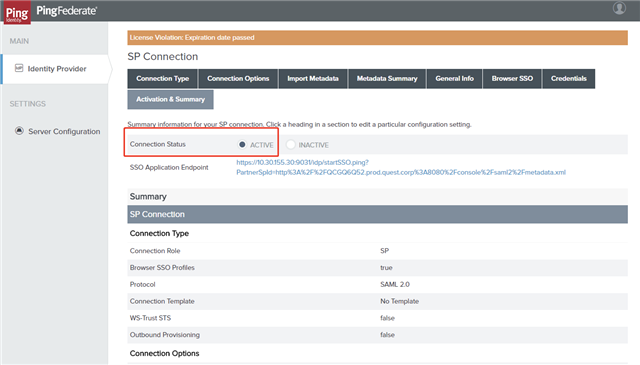Click the Summary heading
Image resolution: width=640 pixels, height=365 pixels.
coord(148,197)
